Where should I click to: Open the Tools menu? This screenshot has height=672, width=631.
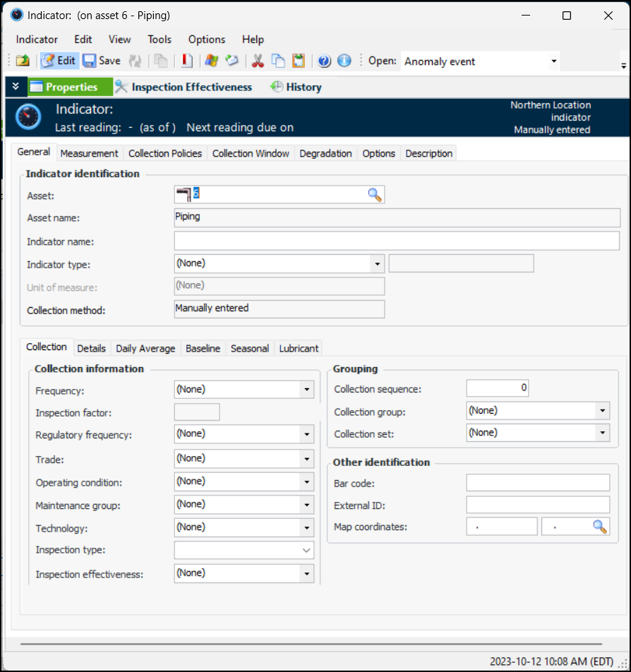pyautogui.click(x=160, y=40)
